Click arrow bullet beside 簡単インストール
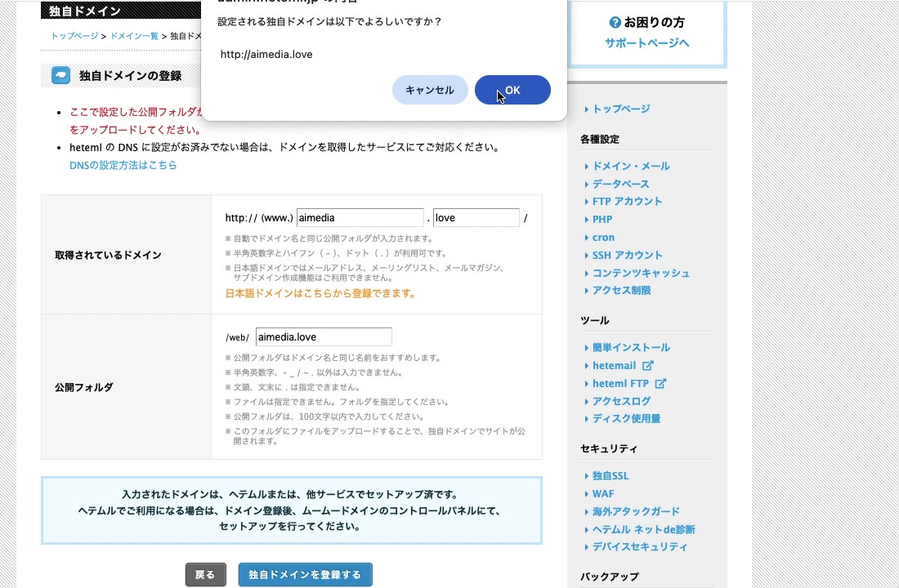 (587, 348)
